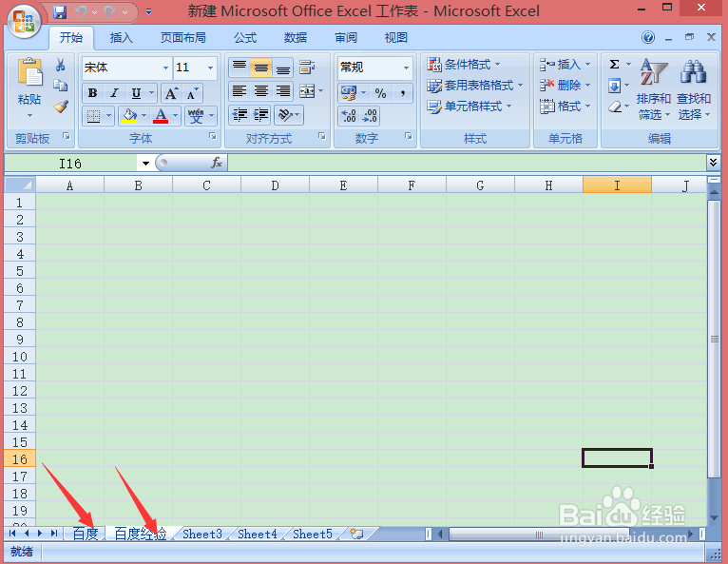Switch to the 数据 ribbon tab
728x564 pixels.
296,38
